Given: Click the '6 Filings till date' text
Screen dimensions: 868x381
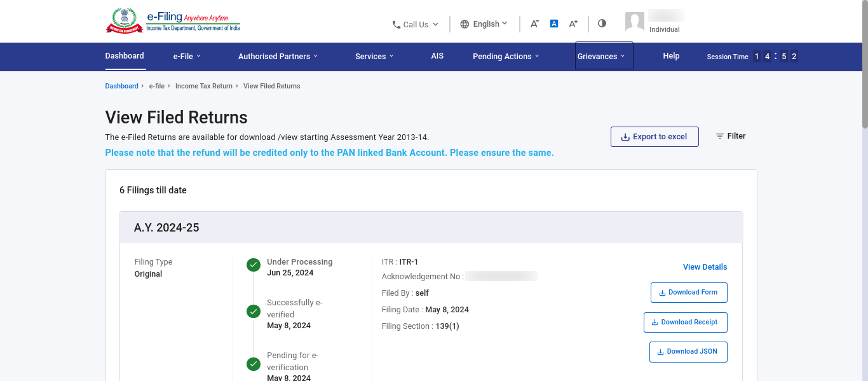Looking at the screenshot, I should pyautogui.click(x=153, y=190).
